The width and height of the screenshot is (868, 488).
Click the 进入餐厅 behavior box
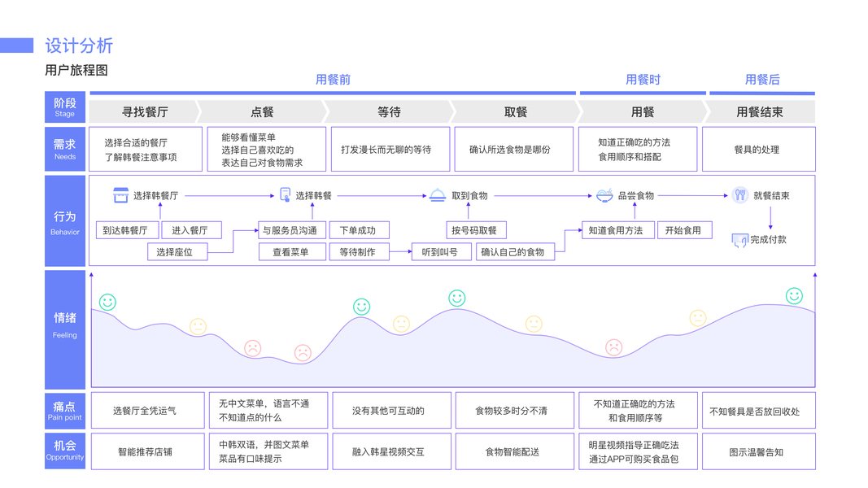[191, 230]
